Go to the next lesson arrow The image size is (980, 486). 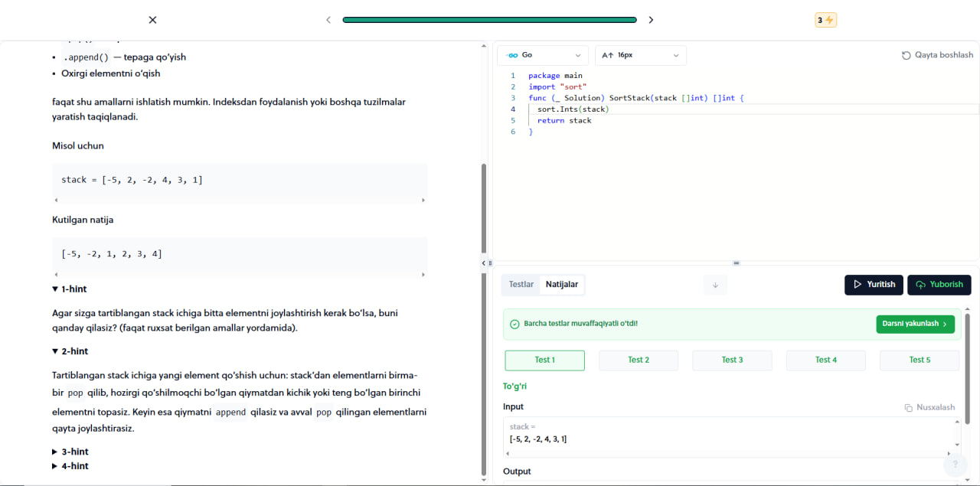tap(651, 20)
